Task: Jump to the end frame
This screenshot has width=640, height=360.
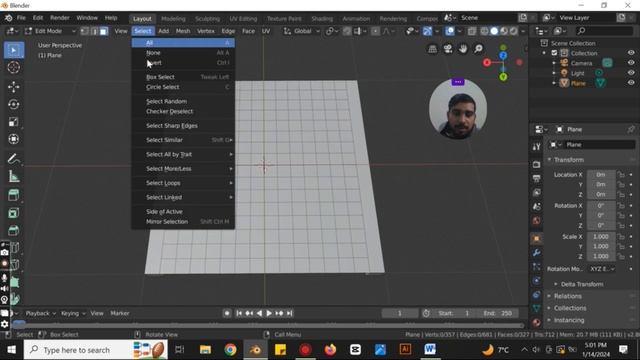Action: (x=289, y=313)
